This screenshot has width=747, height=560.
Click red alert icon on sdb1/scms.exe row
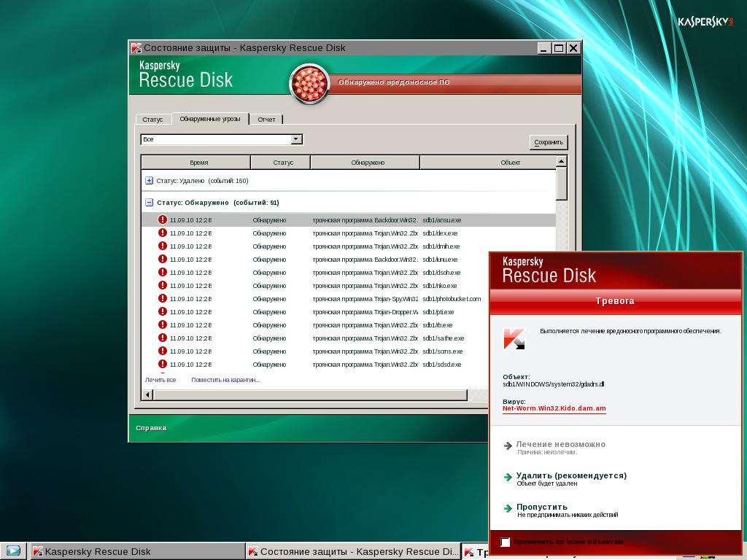[x=163, y=351]
